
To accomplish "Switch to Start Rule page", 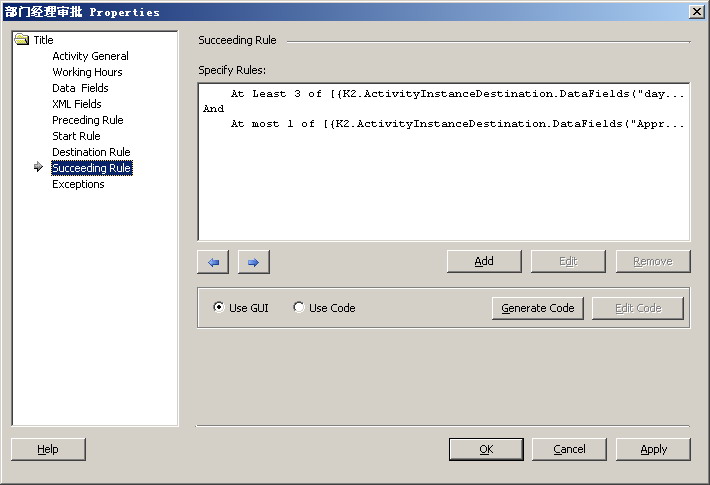I will 76,136.
